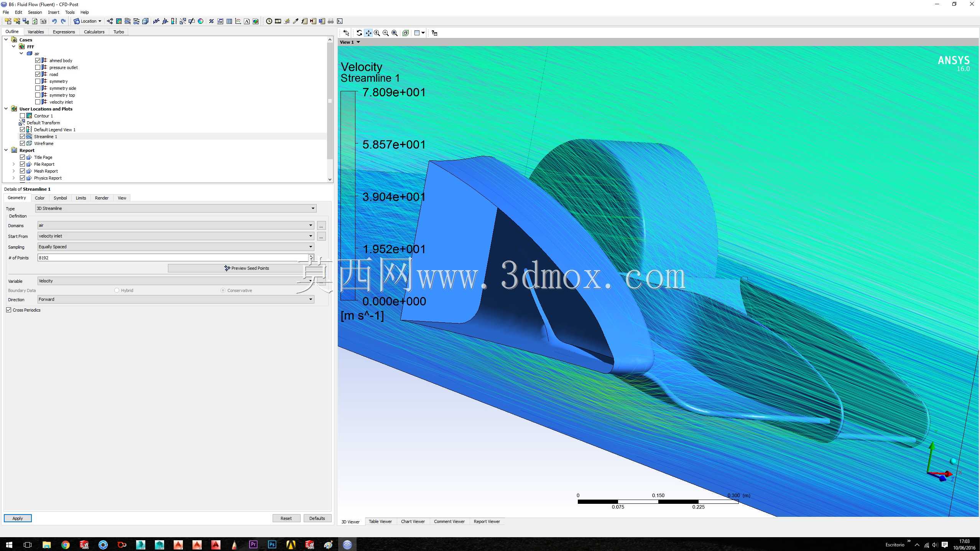The height and width of the screenshot is (551, 980).
Task: Hide the Wireframe via its checkbox
Action: tap(22, 144)
